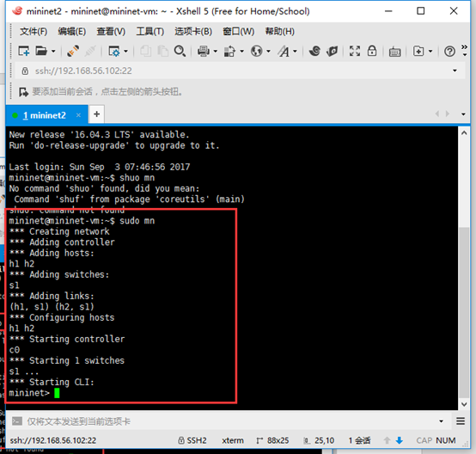Launch Xftp from toolbar
Viewport: 476px width, 454px height.
pos(314,51)
